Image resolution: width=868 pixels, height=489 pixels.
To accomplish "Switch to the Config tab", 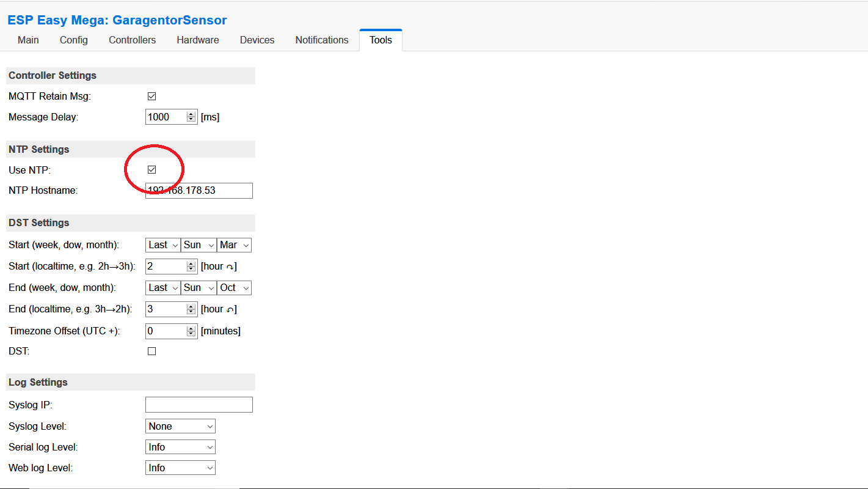I will tap(73, 40).
